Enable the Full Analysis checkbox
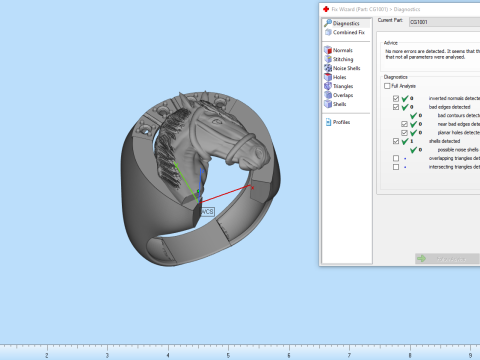This screenshot has height=360, width=480. (387, 86)
